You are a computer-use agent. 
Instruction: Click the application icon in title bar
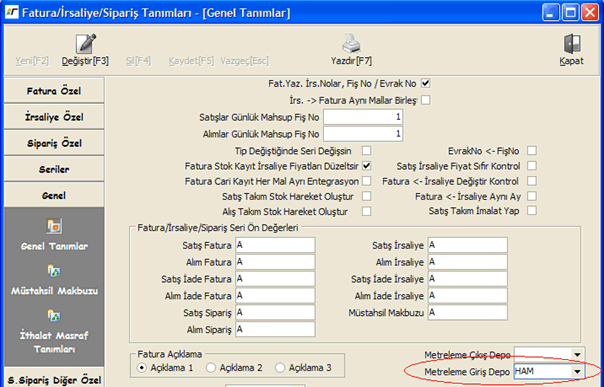point(12,13)
